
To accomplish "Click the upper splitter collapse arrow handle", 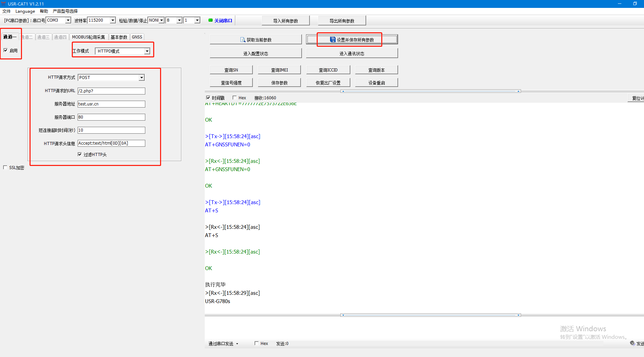I will 343,91.
